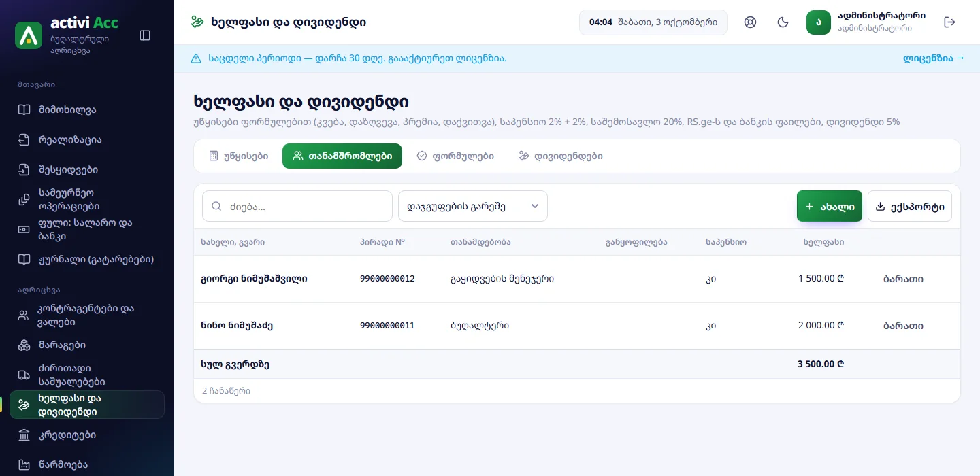Viewport: 980px width, 476px height.
Task: Click the activi Acc logo icon
Action: click(29, 35)
